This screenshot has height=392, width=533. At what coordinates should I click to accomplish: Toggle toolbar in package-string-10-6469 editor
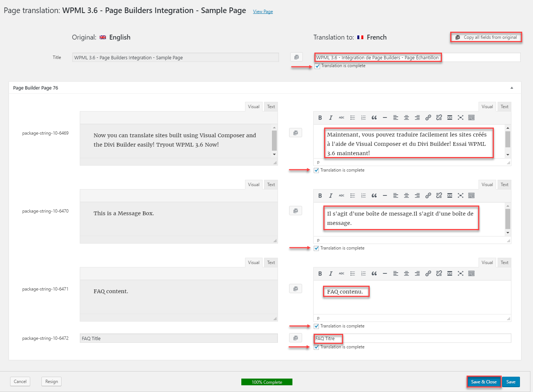point(471,117)
